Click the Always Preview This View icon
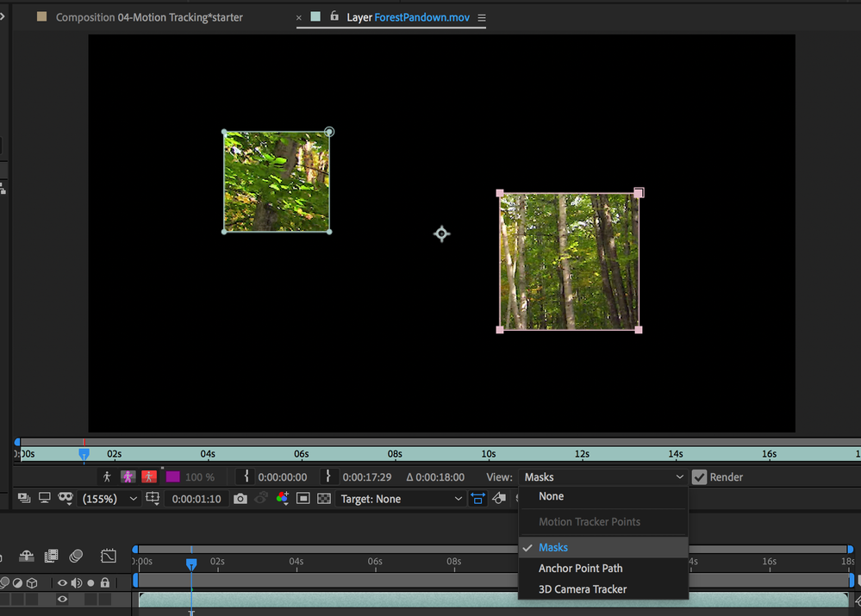 [x=23, y=498]
